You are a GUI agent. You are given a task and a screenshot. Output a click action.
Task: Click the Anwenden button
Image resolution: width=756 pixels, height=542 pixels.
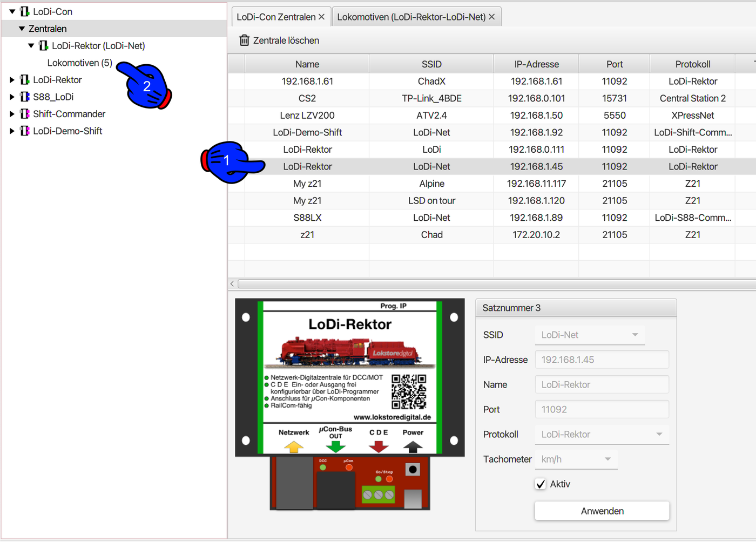click(602, 511)
